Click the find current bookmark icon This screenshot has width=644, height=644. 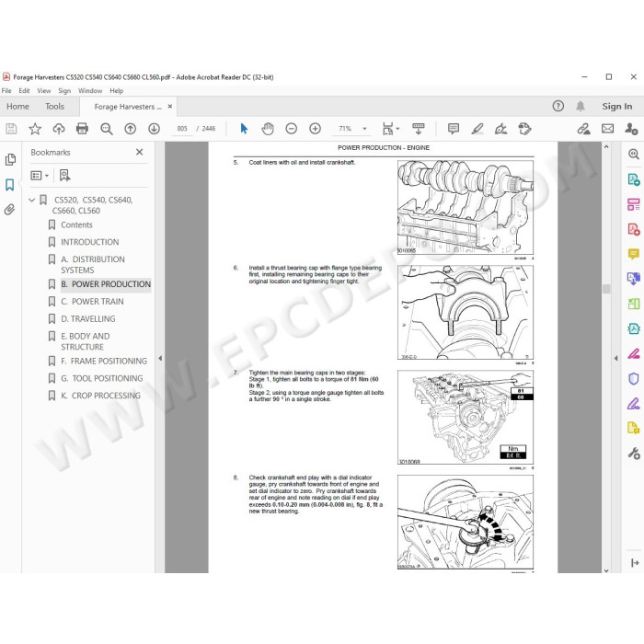click(65, 176)
